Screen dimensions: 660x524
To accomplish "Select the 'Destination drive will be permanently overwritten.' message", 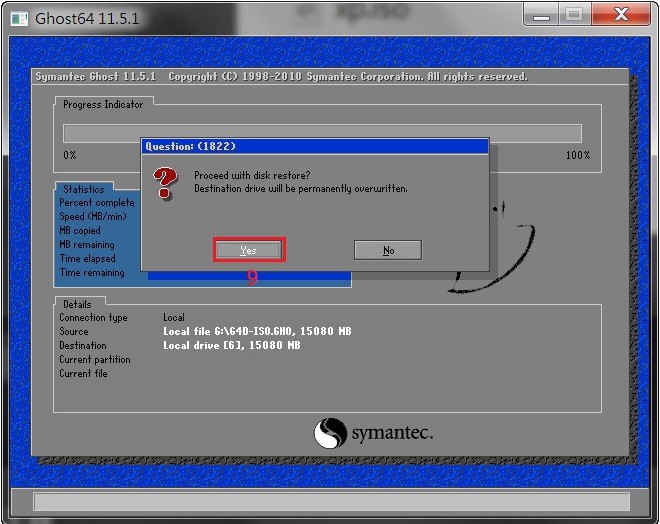I will [x=301, y=189].
